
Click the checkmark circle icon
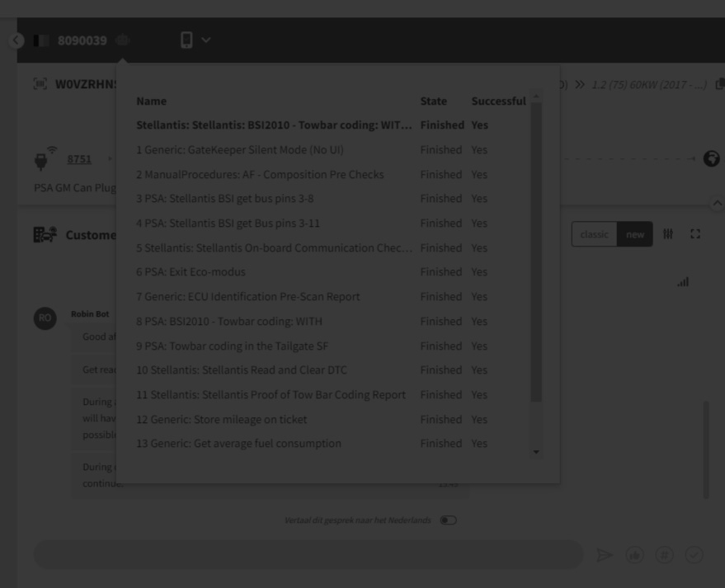(694, 555)
